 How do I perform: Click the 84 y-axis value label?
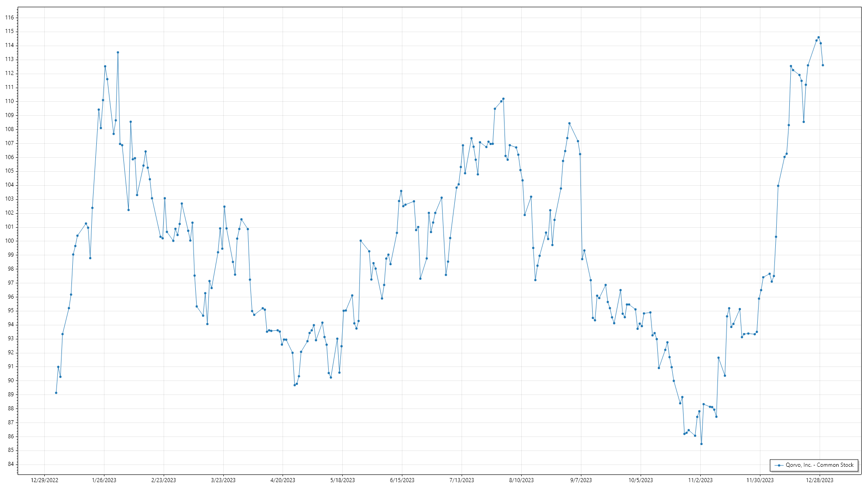click(x=11, y=464)
